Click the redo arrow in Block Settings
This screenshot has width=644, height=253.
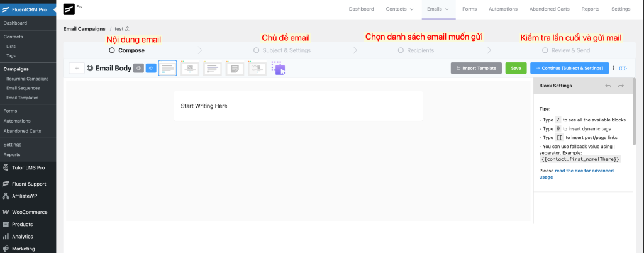(x=621, y=86)
